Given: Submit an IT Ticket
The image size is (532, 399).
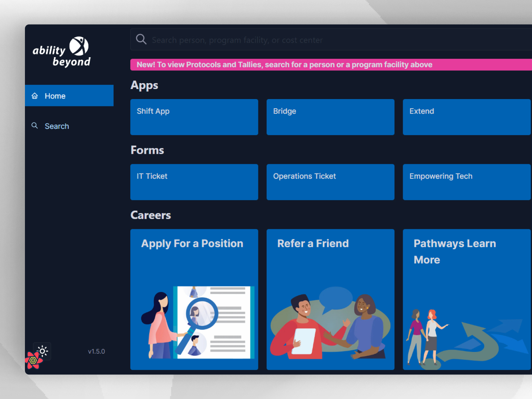Looking at the screenshot, I should pyautogui.click(x=194, y=182).
